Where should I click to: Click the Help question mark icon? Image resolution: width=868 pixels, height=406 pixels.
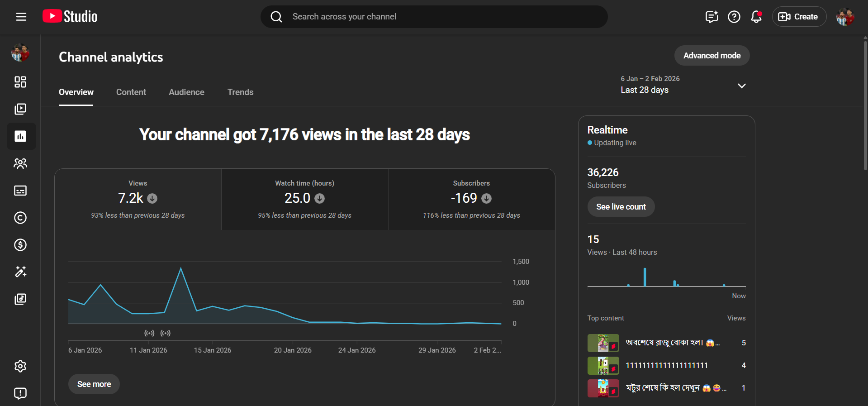click(734, 17)
